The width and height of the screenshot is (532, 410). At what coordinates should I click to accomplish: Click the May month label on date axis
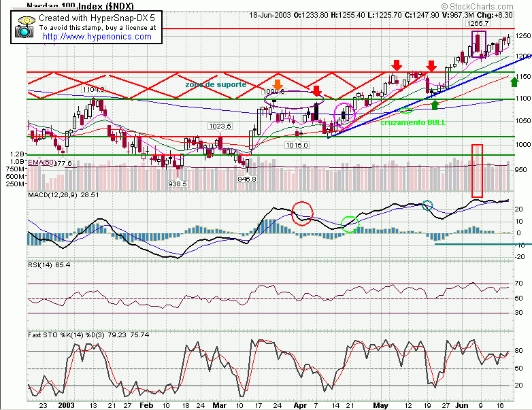pyautogui.click(x=380, y=406)
